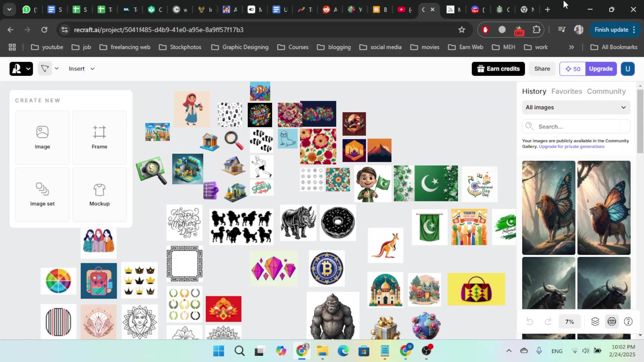Toggle the microphone in system tray
This screenshot has height=362, width=644.
pos(539,351)
